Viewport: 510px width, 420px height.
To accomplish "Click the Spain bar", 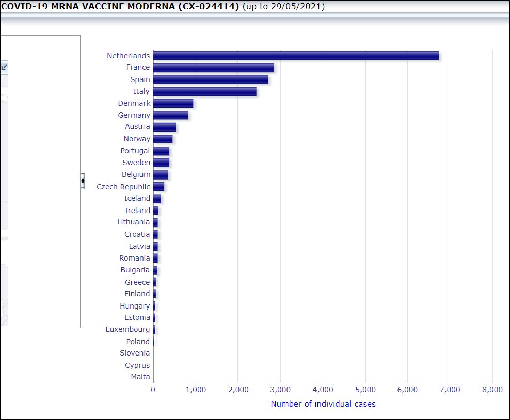I will pyautogui.click(x=211, y=79).
